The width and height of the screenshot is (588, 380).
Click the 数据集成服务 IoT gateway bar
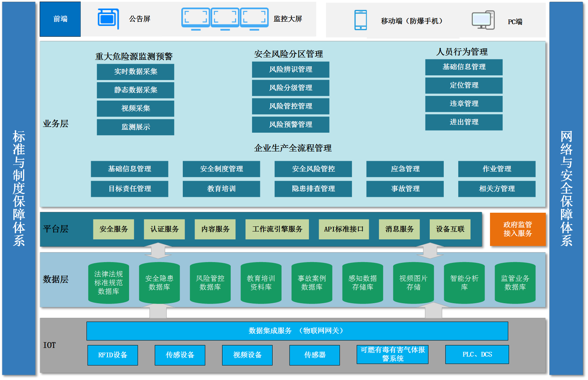point(297,331)
